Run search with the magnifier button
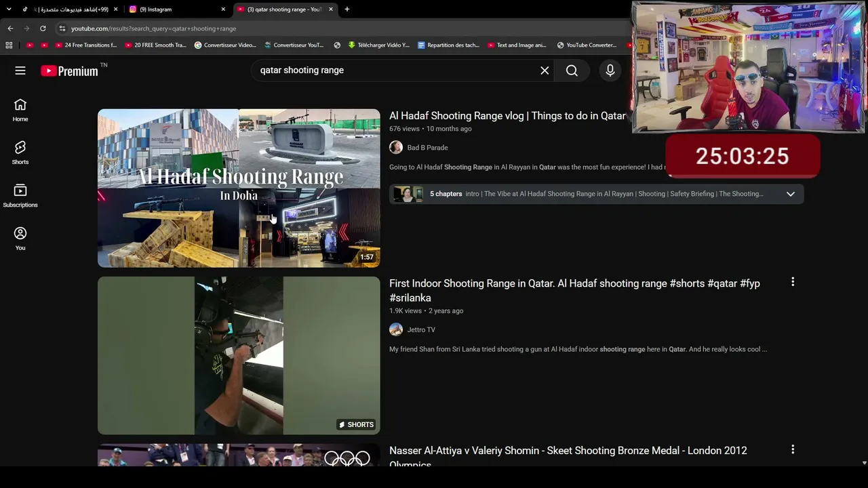This screenshot has height=488, width=868. (x=572, y=70)
